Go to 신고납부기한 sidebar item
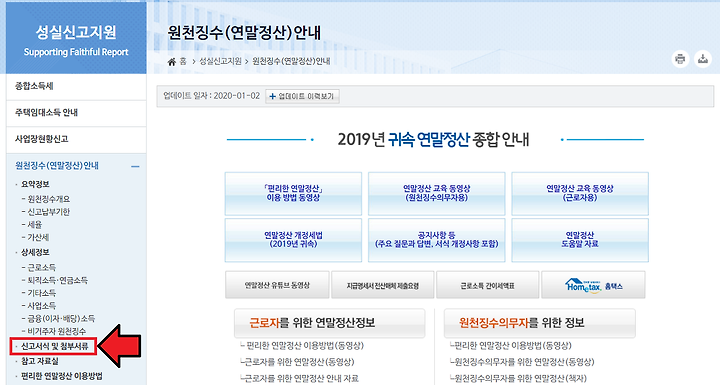 49,212
